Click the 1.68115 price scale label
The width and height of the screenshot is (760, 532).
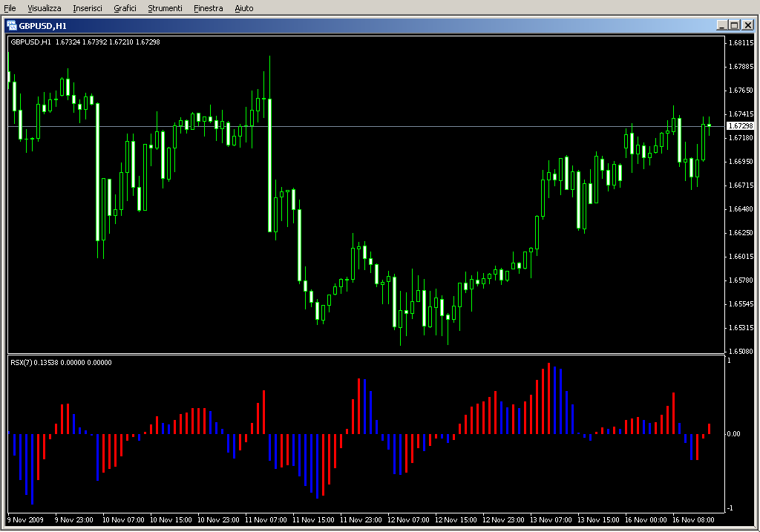click(741, 42)
